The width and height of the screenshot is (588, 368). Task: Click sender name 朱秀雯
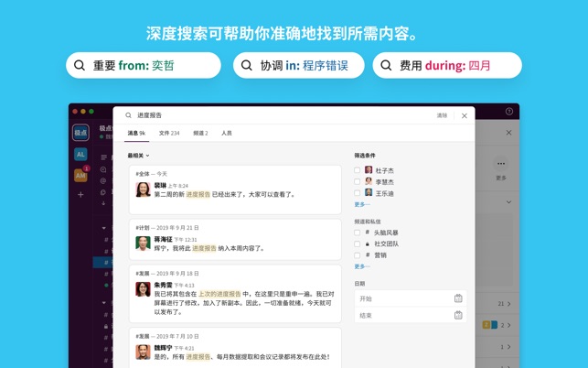pyautogui.click(x=163, y=285)
